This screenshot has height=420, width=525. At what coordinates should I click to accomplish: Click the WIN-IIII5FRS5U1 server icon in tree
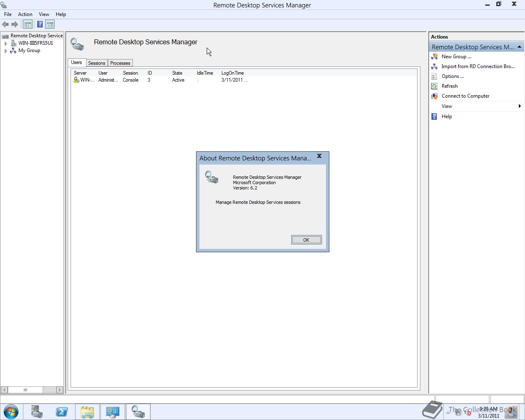click(x=14, y=43)
